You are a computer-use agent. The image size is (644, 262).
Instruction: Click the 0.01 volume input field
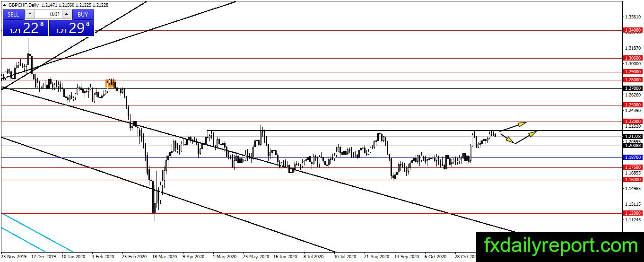(x=48, y=14)
